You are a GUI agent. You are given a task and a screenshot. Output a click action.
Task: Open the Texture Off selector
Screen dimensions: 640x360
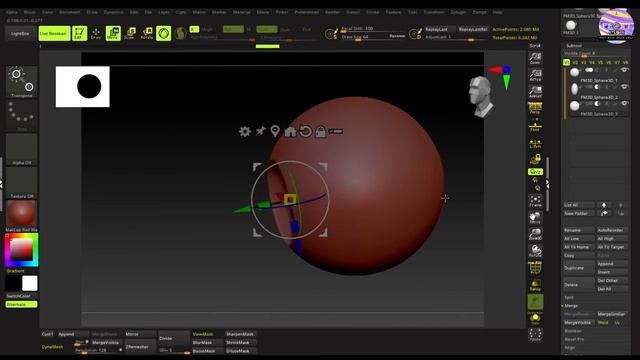pyautogui.click(x=22, y=183)
